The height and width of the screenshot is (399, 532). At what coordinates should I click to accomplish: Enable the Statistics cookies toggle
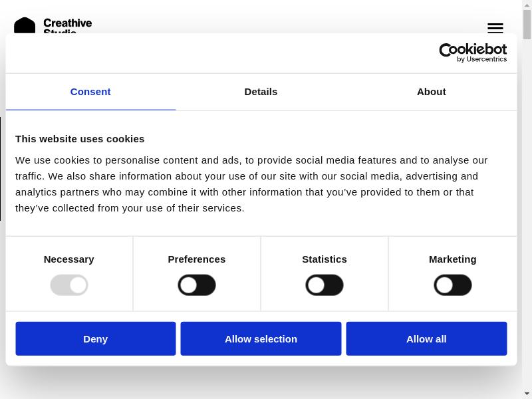point(325,285)
